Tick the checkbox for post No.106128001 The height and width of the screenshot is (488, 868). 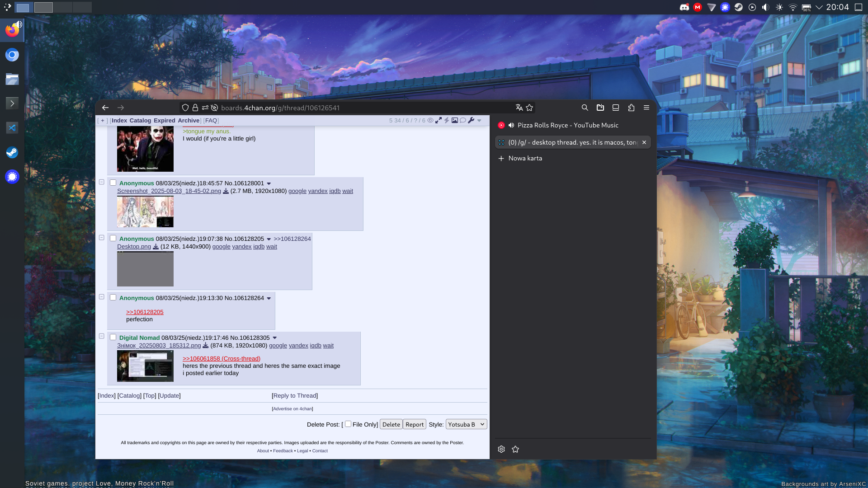pos(113,183)
